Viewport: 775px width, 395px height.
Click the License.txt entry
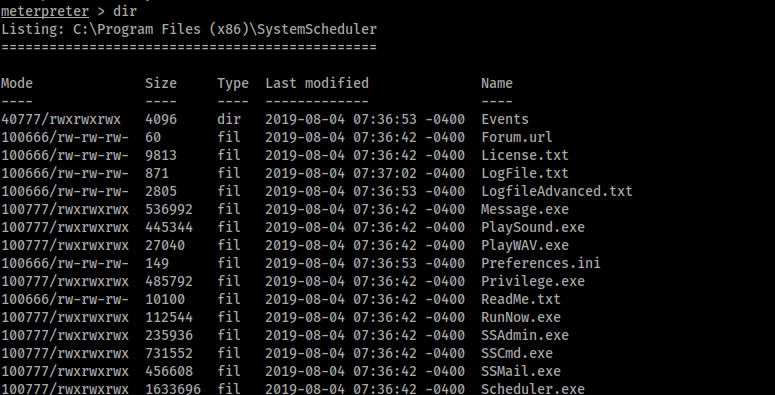pos(525,155)
